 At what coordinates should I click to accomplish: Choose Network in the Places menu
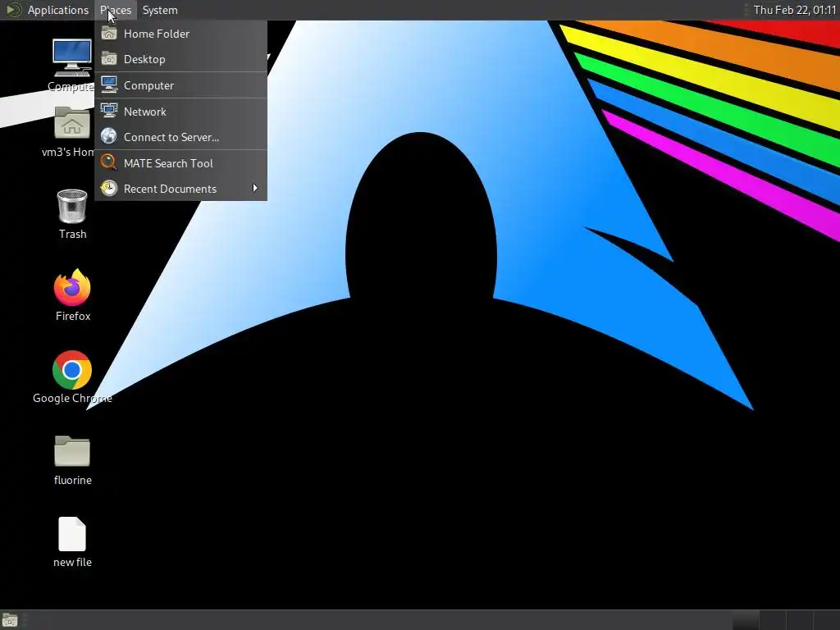point(181,112)
